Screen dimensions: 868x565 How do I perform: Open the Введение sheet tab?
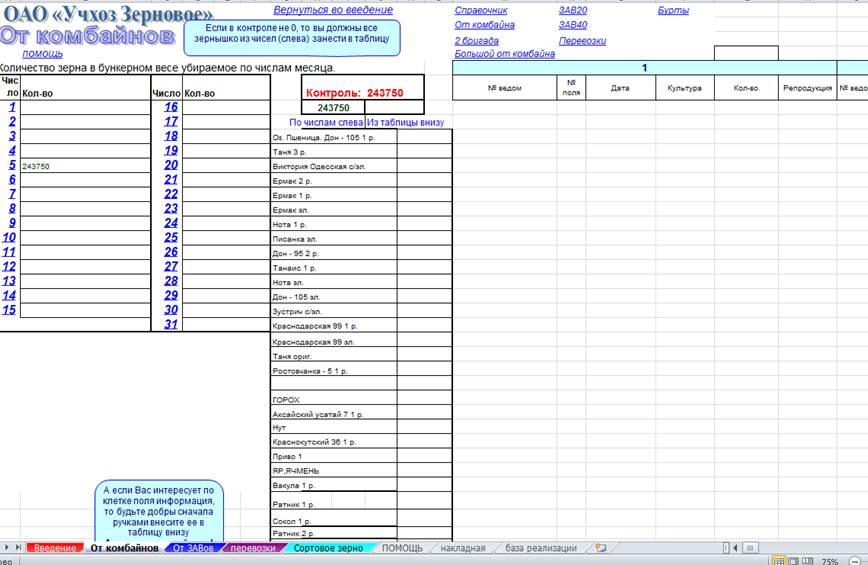55,548
